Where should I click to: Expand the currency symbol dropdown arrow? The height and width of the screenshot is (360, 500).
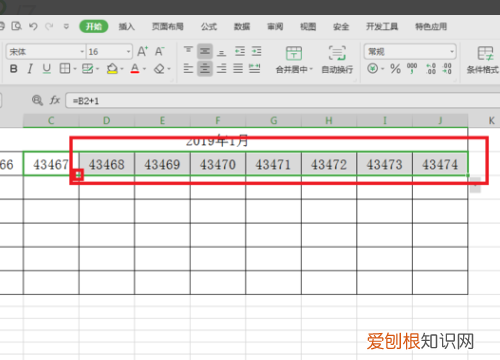click(x=383, y=69)
